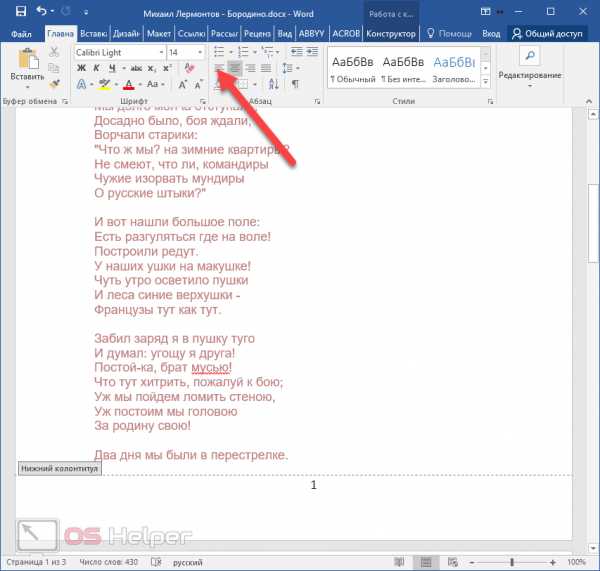Viewport: 600px width, 571px height.
Task: Click the ribbon display options icon
Action: 486,11
